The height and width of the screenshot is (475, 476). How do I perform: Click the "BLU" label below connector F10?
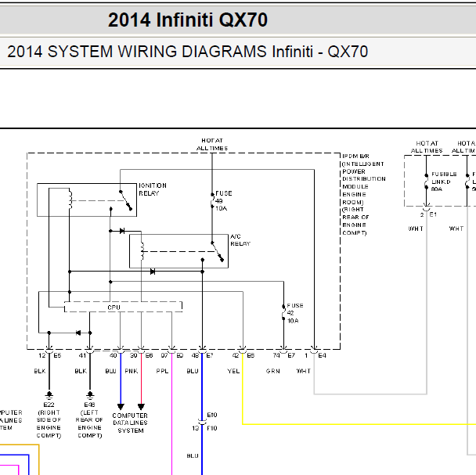click(x=193, y=456)
